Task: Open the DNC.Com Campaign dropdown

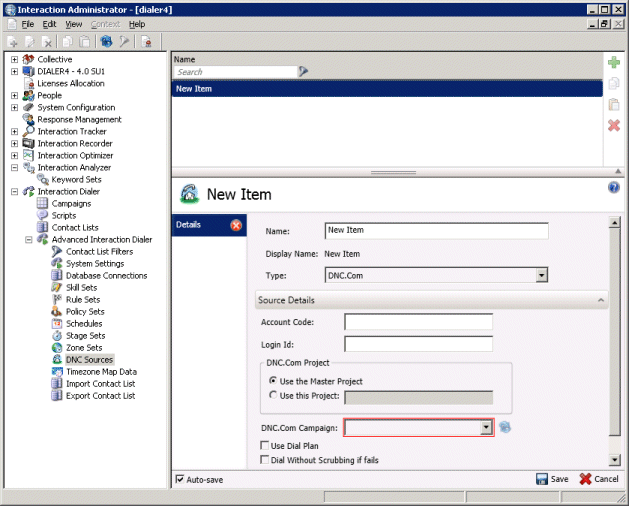Action: click(x=486, y=427)
